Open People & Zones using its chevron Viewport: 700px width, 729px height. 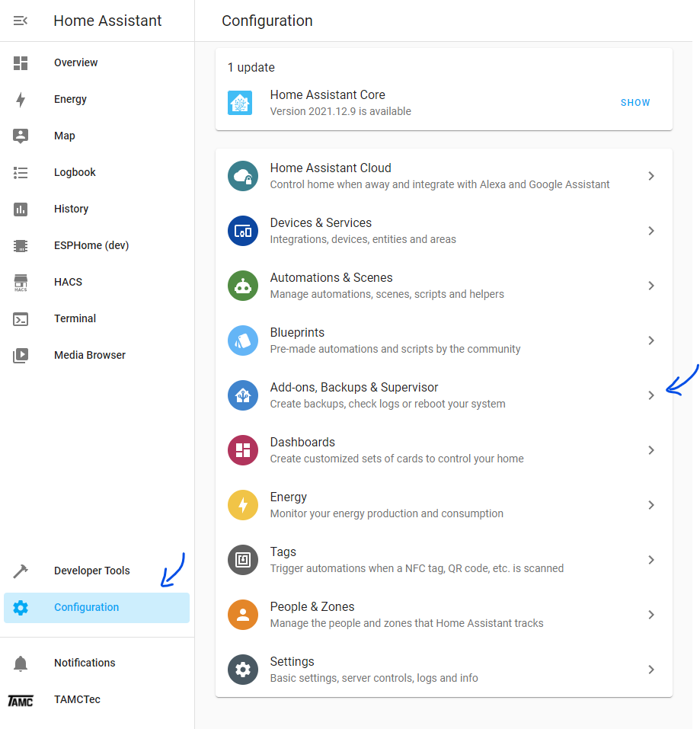[x=651, y=615]
